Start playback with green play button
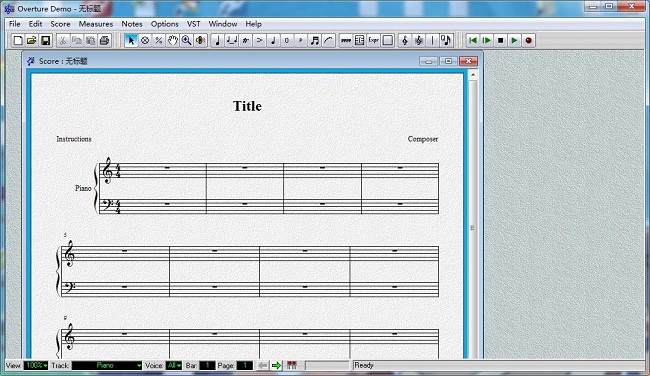The height and width of the screenshot is (376, 650). [x=514, y=41]
